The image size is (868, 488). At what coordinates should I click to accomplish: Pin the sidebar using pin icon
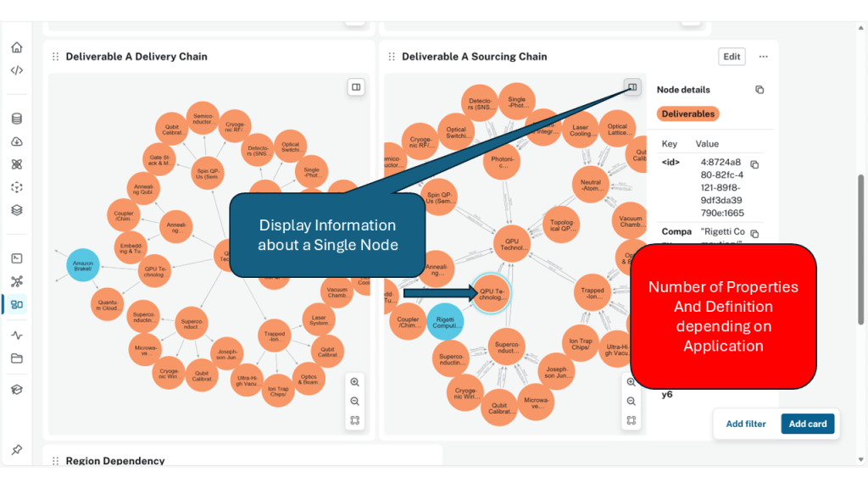click(x=17, y=450)
